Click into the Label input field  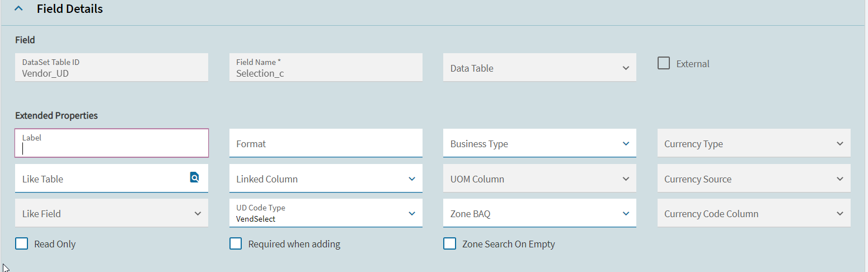[111, 143]
